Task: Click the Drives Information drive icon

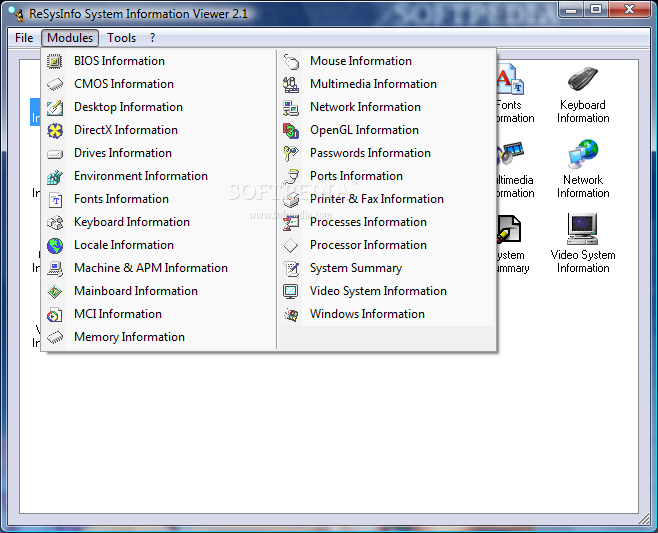Action: click(x=55, y=154)
